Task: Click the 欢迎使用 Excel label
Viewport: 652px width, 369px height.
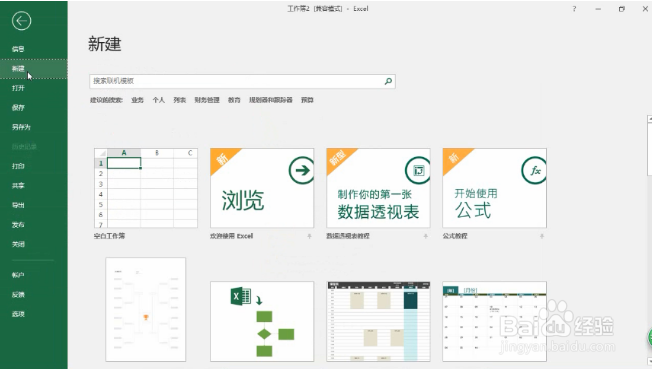Action: pyautogui.click(x=232, y=236)
